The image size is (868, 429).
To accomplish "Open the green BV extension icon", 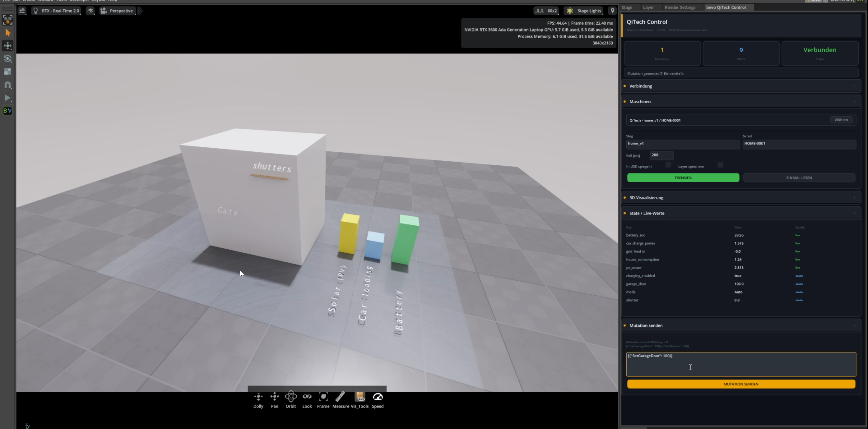I will [x=7, y=110].
